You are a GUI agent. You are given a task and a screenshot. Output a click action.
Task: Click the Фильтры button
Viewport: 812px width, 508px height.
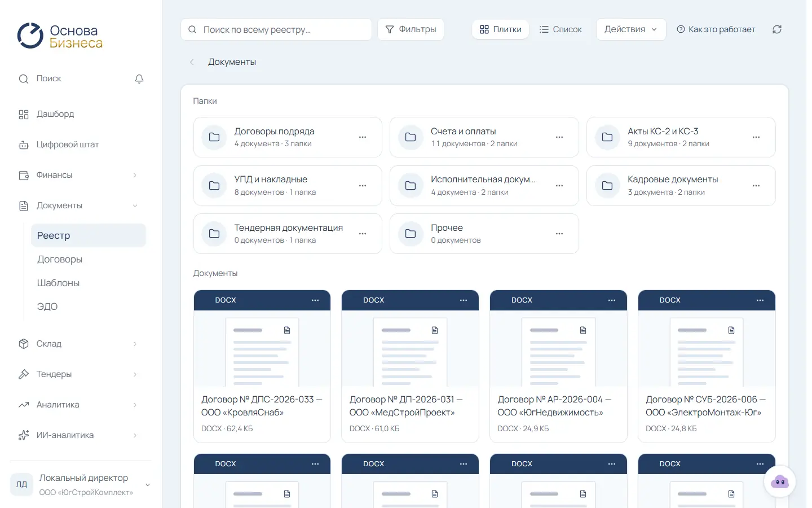tap(411, 29)
